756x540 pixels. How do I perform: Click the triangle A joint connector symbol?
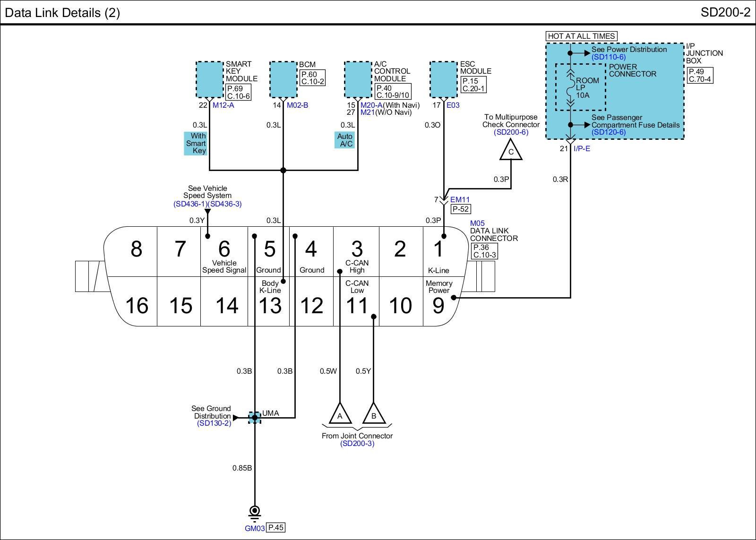pos(339,414)
